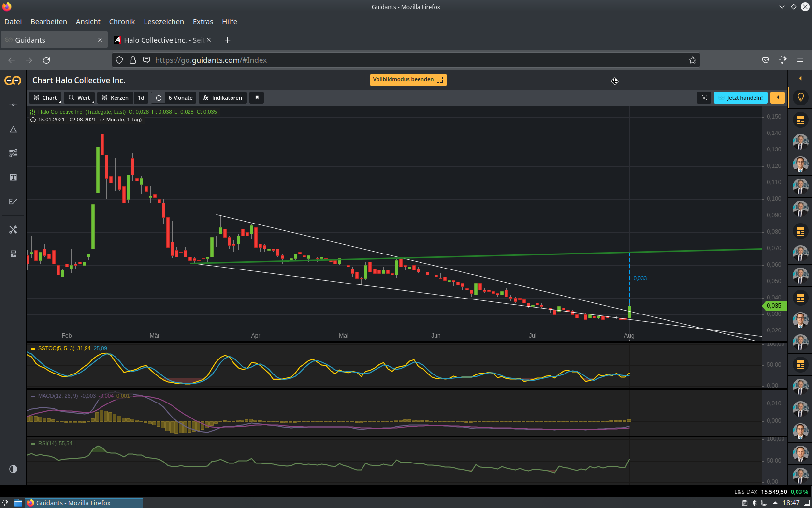The image size is (812, 508).
Task: Exit fullscreen via Vollbildmodus beenden
Action: (408, 80)
